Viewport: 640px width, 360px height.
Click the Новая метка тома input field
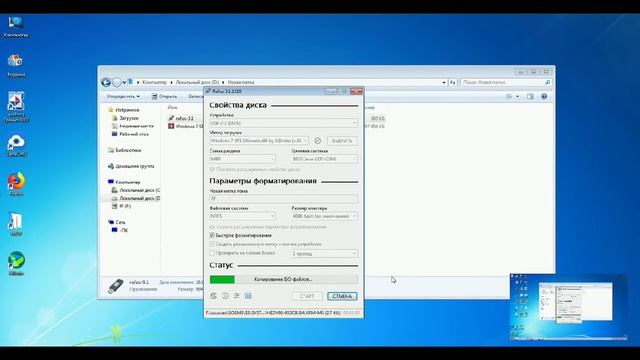click(284, 198)
